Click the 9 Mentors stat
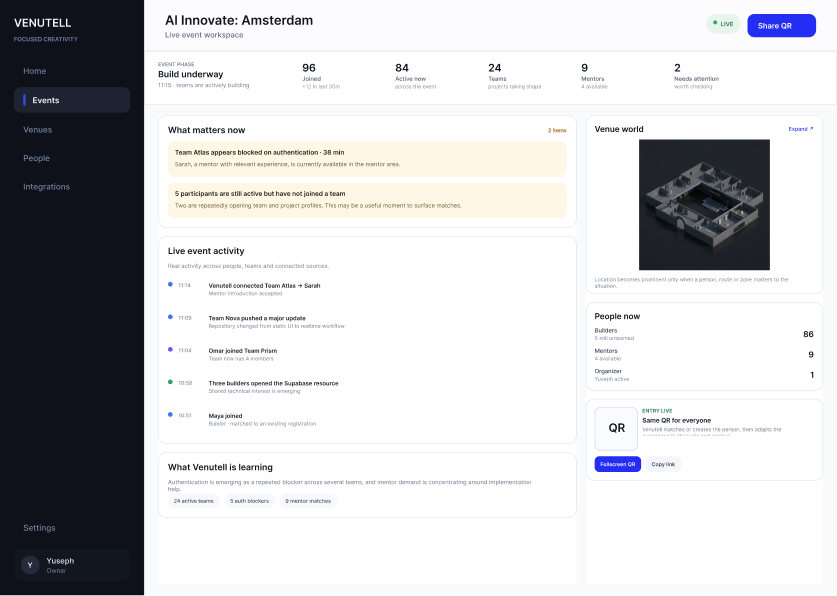Screen dimensions: 837x596 [x=594, y=76]
